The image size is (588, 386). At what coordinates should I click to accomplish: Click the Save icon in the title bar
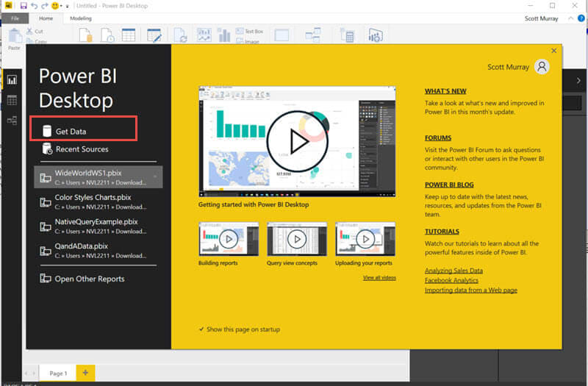click(x=24, y=6)
